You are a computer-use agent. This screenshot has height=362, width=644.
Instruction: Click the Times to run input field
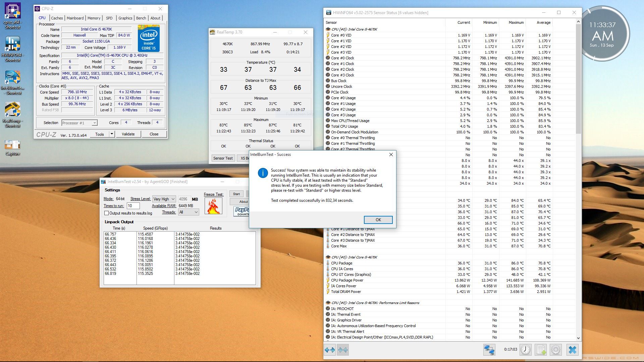point(133,206)
